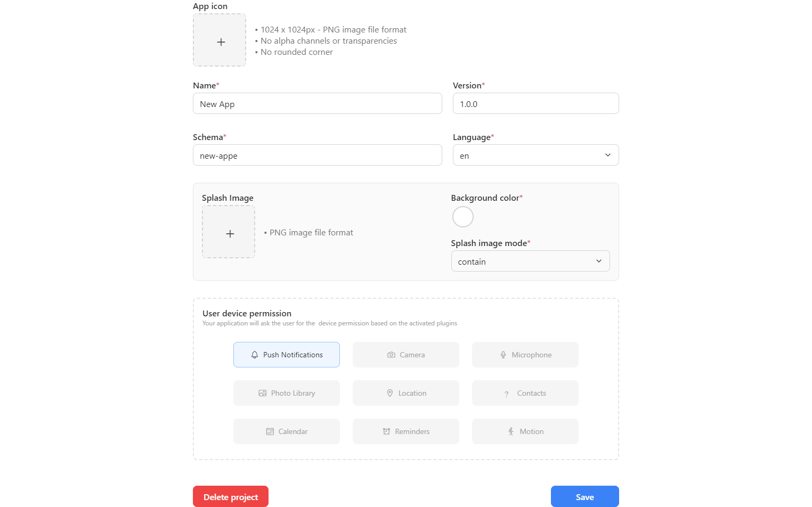The height and width of the screenshot is (507, 812).
Task: Upload an App icon image
Action: pyautogui.click(x=220, y=40)
